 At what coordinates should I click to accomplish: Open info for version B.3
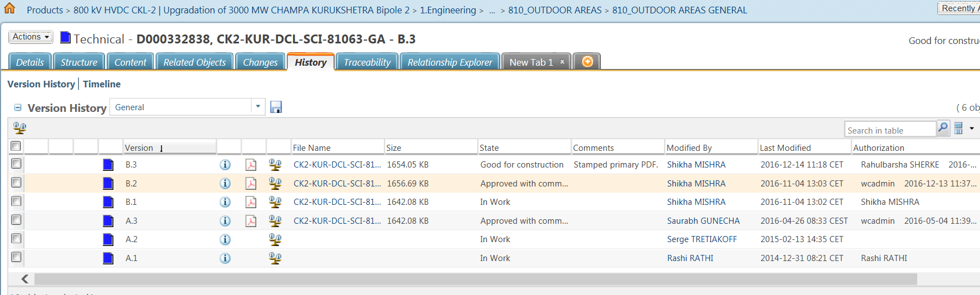(225, 165)
